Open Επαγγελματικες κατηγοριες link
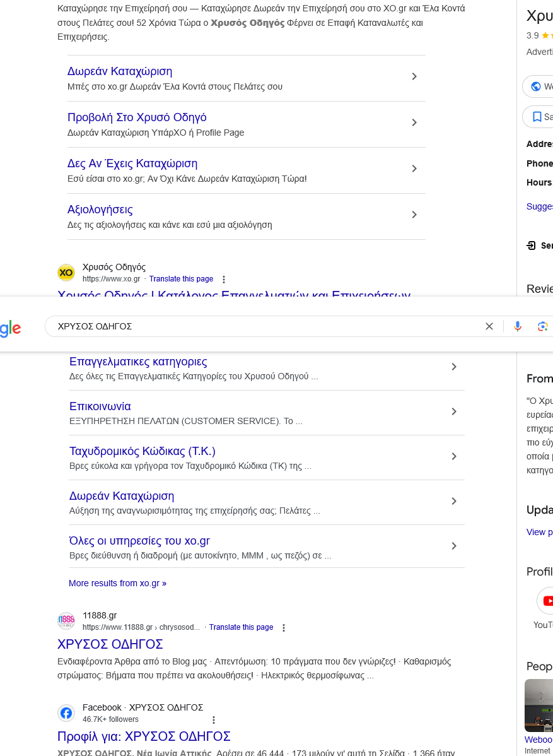The image size is (553, 756). (x=138, y=361)
